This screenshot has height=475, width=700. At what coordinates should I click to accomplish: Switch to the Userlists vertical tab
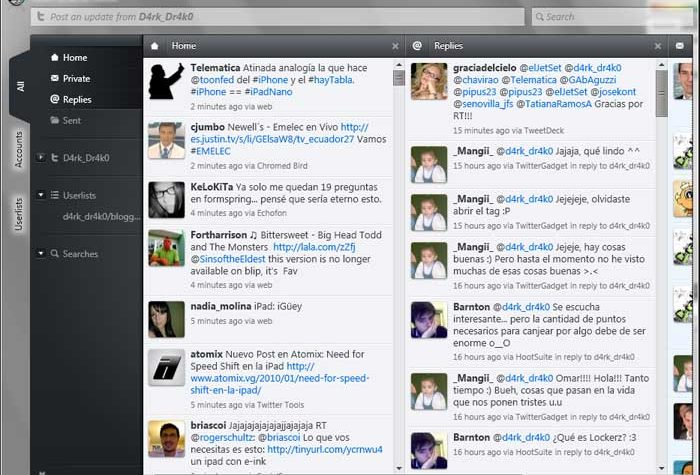tap(18, 214)
